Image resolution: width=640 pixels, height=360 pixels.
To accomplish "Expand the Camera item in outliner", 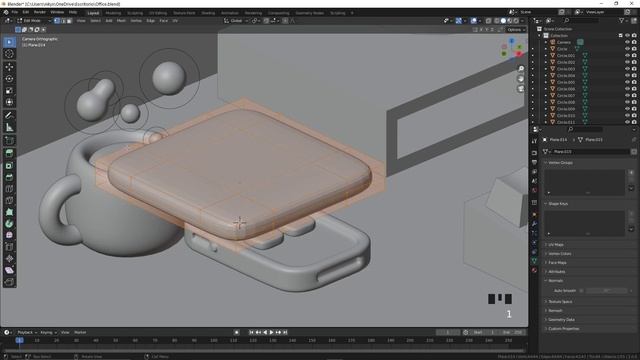I will (546, 42).
